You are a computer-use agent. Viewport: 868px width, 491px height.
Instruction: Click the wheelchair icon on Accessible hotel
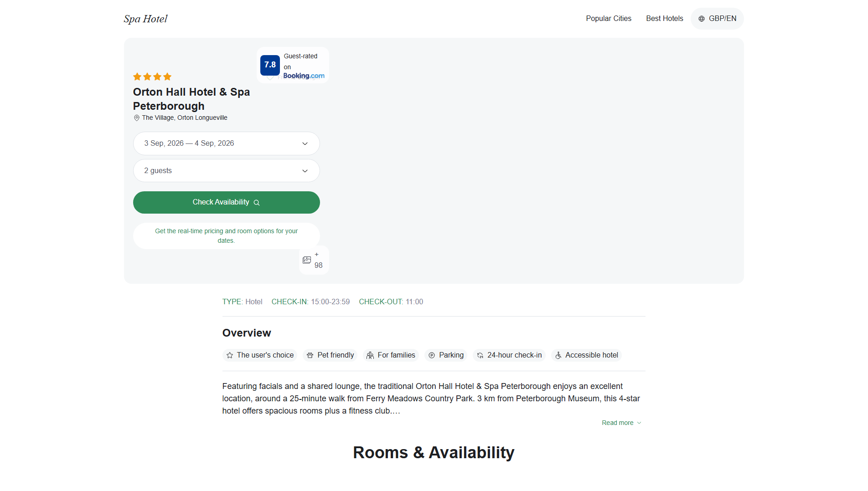(558, 355)
